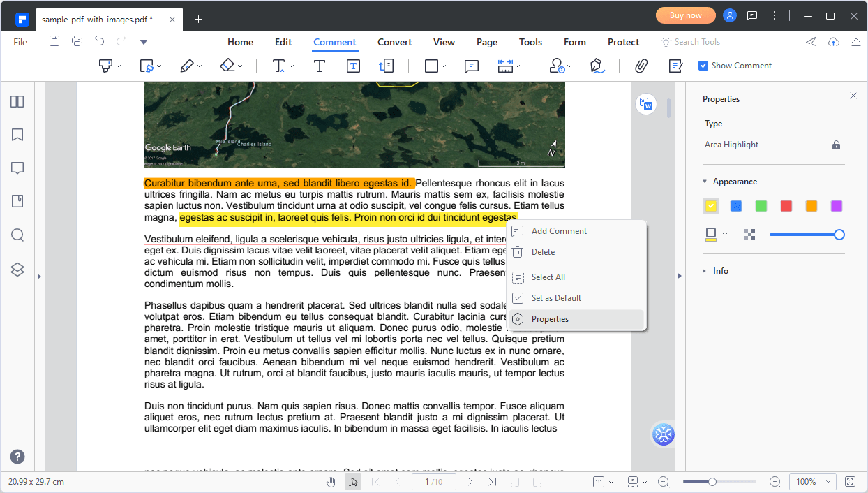Click the convert to Word floating icon

coord(646,105)
